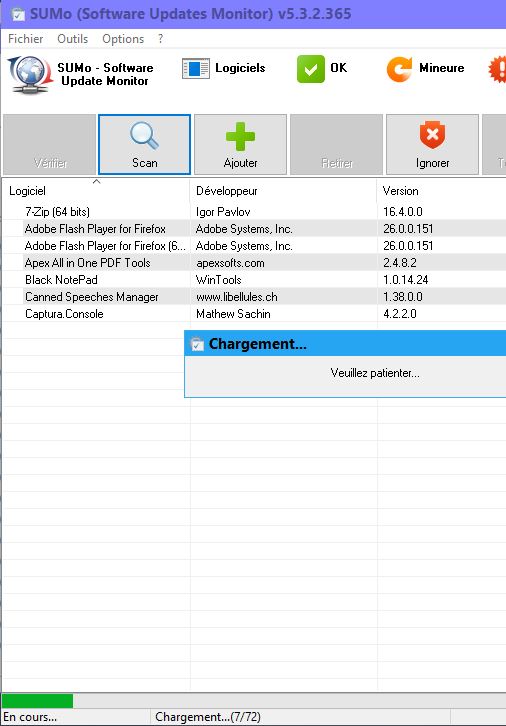506x726 pixels.
Task: Click the Logiciels label in summary bar
Action: click(240, 68)
